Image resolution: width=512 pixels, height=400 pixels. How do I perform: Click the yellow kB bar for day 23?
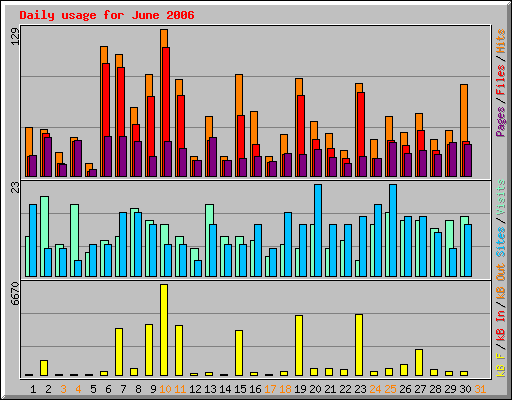[x=359, y=345]
